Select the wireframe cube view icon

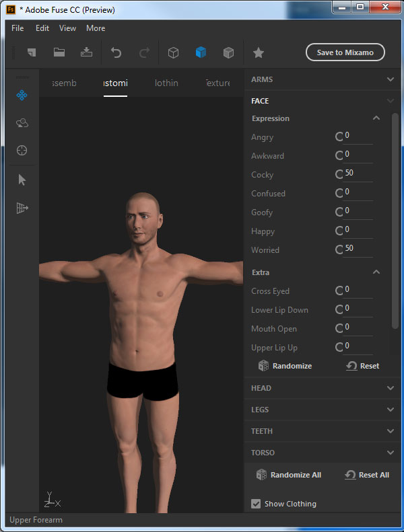173,52
